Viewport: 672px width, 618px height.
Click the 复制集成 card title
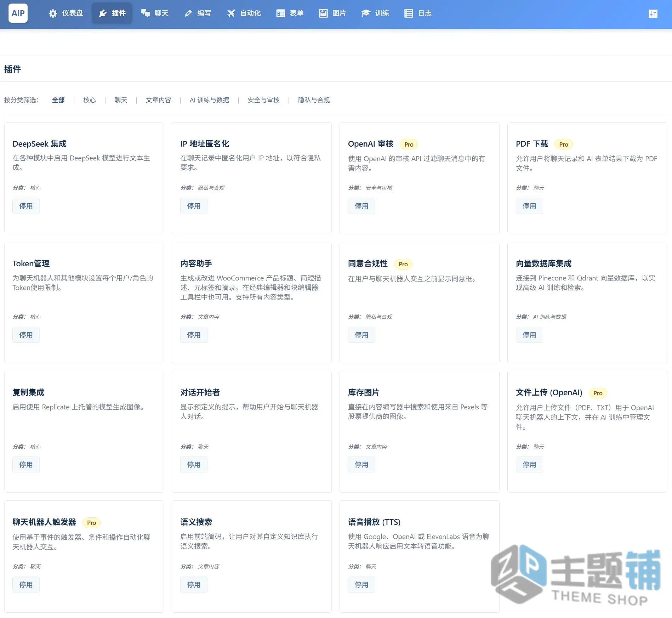click(28, 392)
